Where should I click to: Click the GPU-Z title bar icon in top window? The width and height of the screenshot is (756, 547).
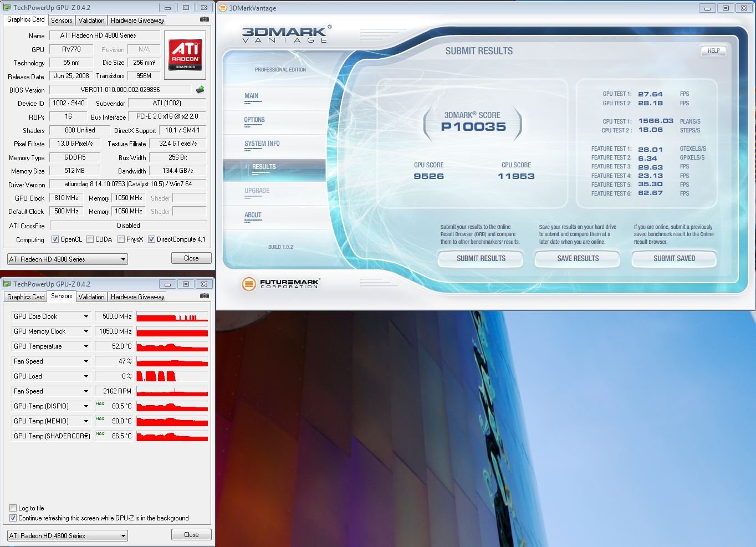coord(7,8)
